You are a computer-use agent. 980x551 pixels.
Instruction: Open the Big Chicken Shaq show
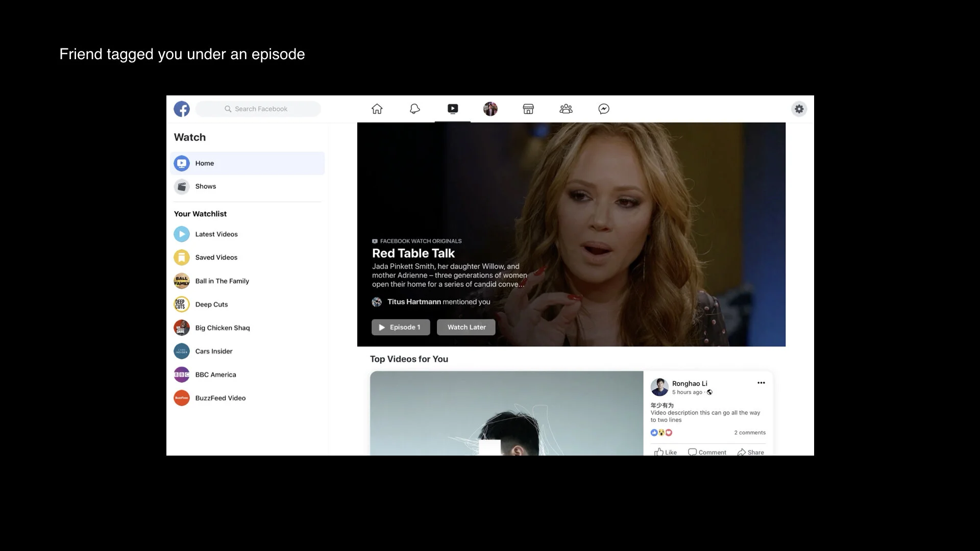248,328
